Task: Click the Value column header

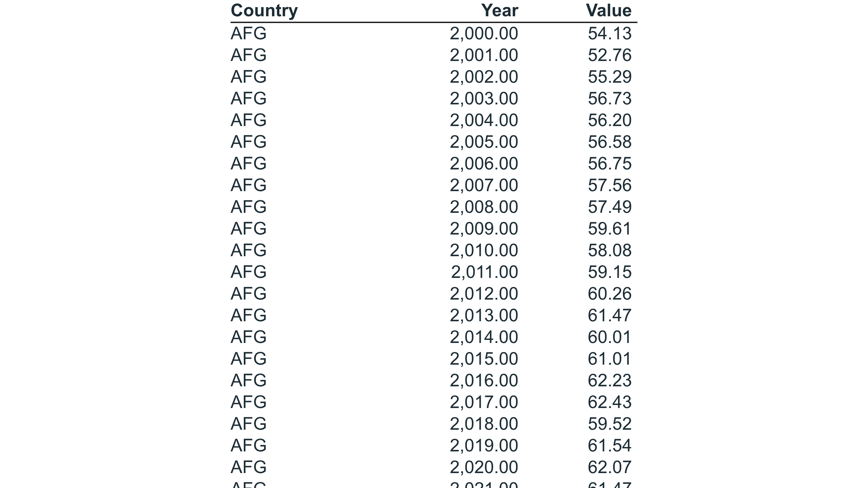Action: click(609, 11)
